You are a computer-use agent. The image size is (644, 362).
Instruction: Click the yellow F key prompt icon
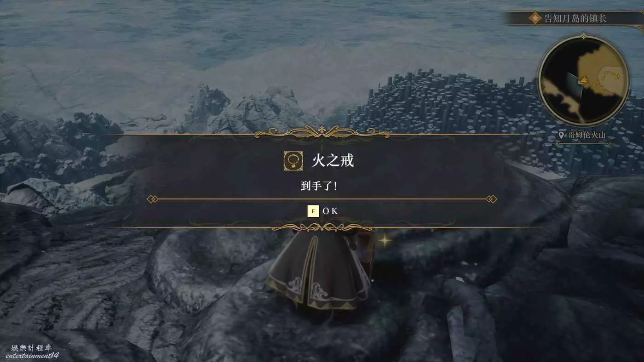tap(313, 211)
